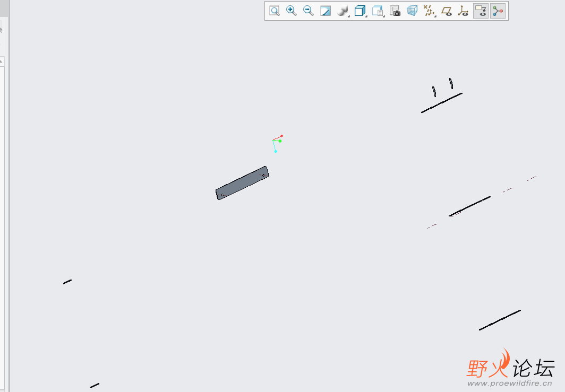Repaint the graphics window
The width and height of the screenshot is (565, 392).
pos(326,11)
